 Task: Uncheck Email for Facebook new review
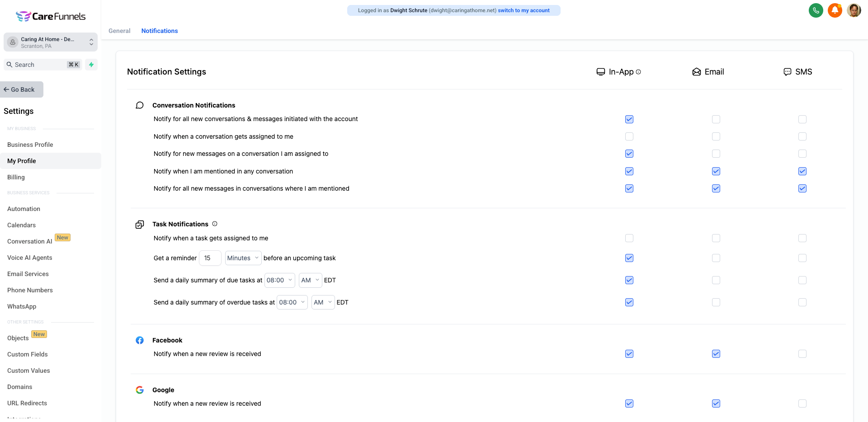pyautogui.click(x=716, y=354)
